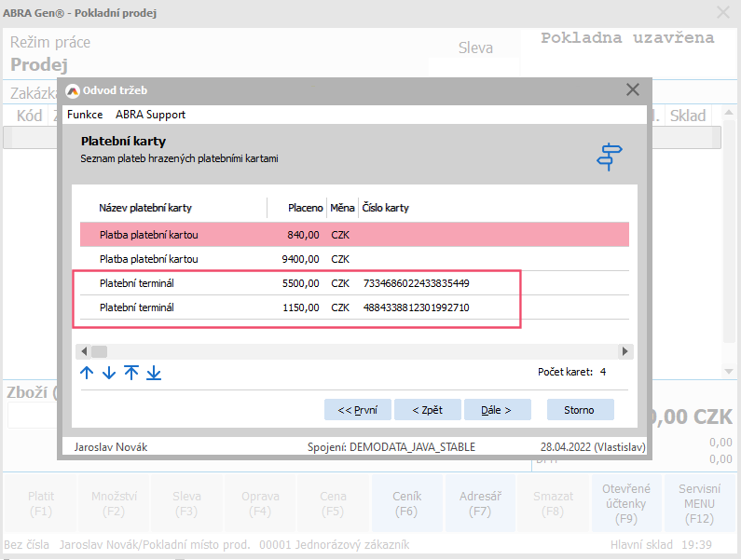Jump to last record arrow icon
741x560 pixels.
pyautogui.click(x=154, y=373)
